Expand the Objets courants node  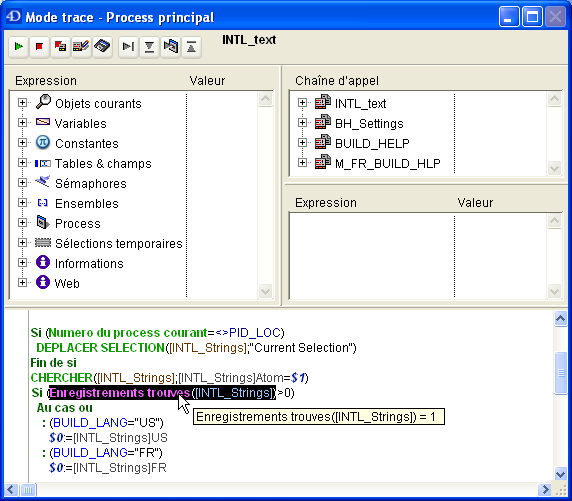pos(22,103)
